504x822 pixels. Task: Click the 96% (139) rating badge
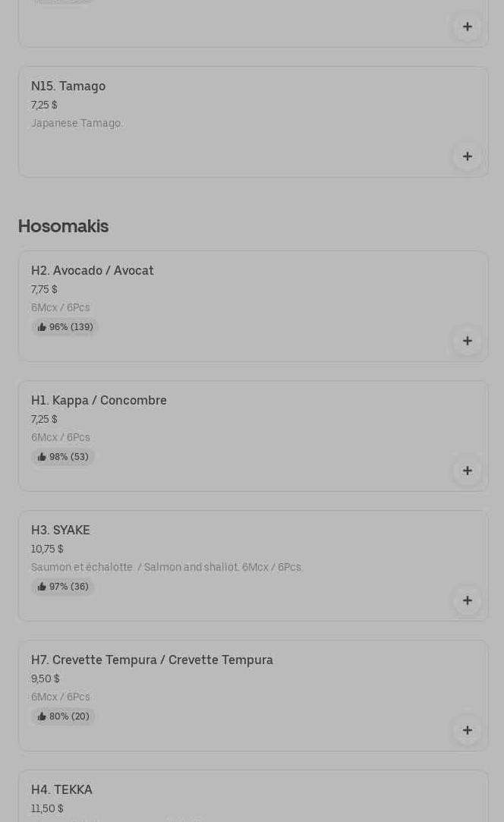tap(65, 327)
